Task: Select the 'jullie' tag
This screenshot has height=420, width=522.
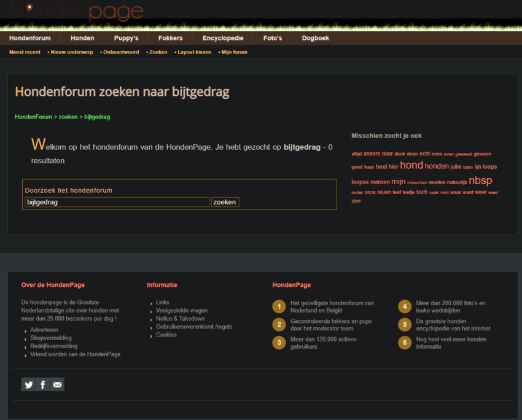Action: (456, 167)
